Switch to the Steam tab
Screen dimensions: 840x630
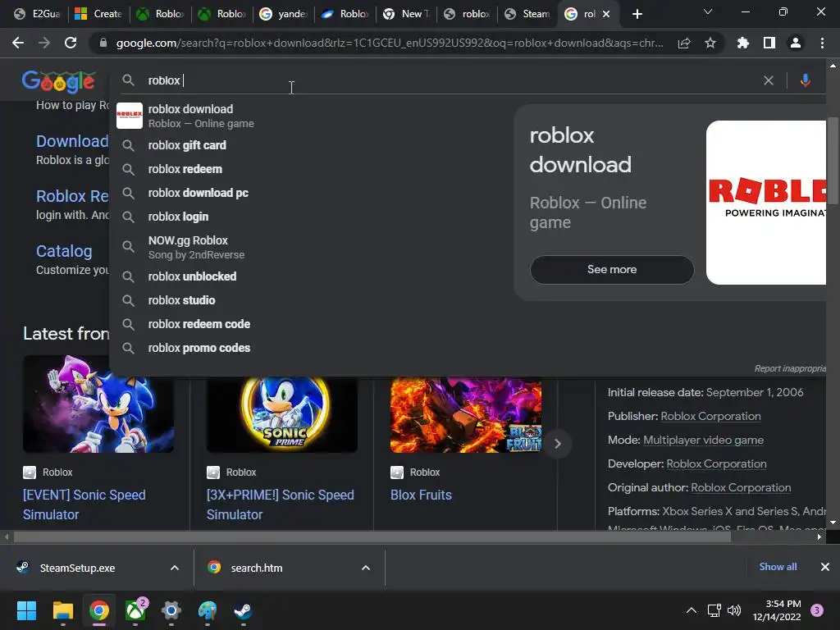527,14
